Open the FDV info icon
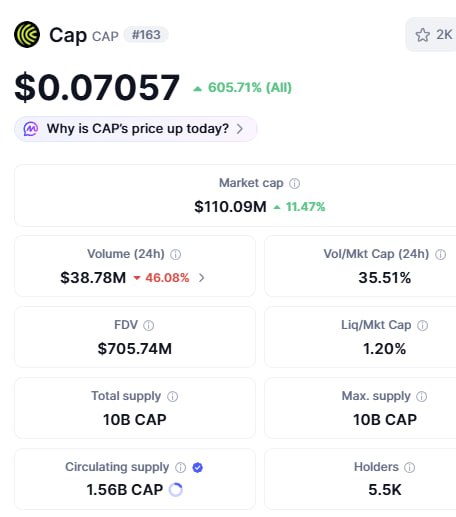This screenshot has height=517, width=456. coord(148,325)
